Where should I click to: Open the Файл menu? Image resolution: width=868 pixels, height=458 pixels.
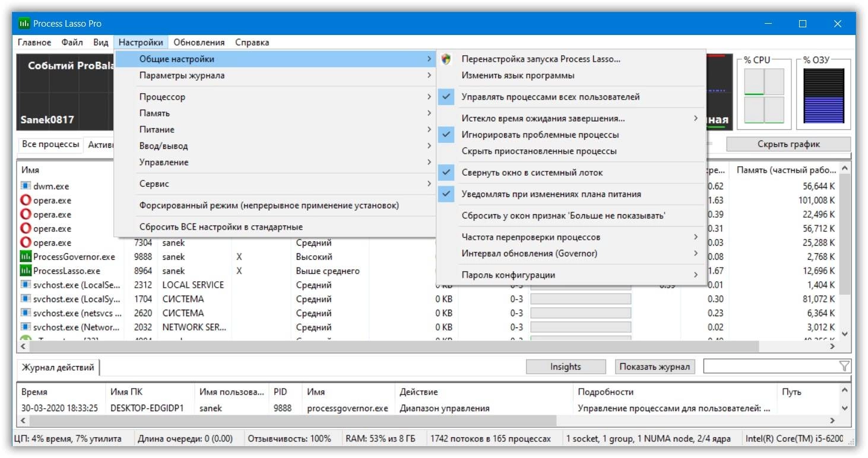(72, 42)
